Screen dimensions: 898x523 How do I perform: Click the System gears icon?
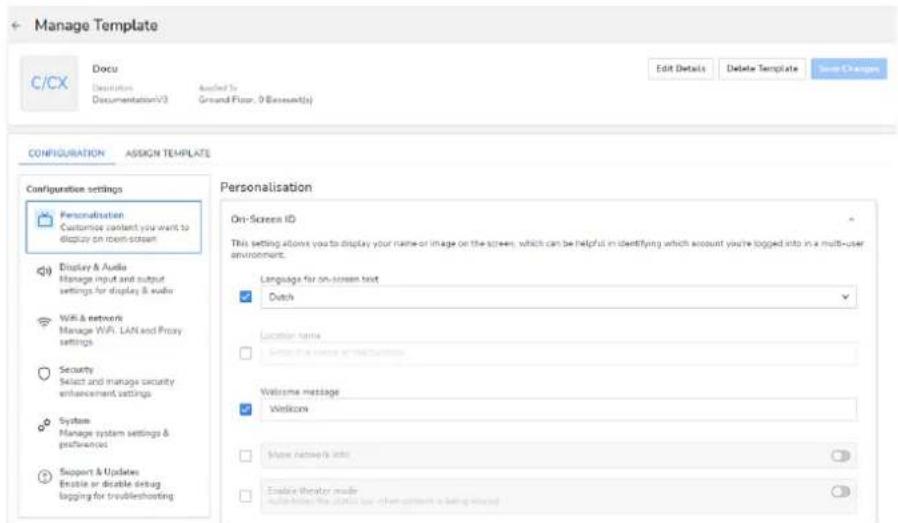coord(44,425)
